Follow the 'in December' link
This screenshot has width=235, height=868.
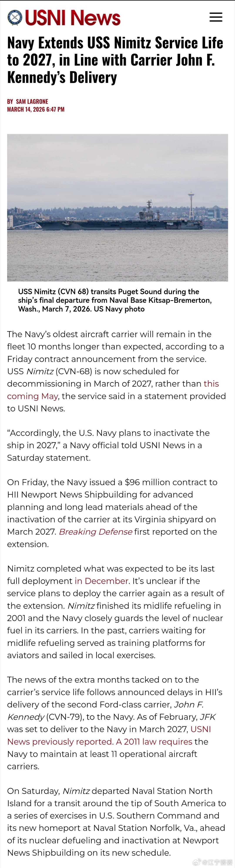click(x=101, y=581)
